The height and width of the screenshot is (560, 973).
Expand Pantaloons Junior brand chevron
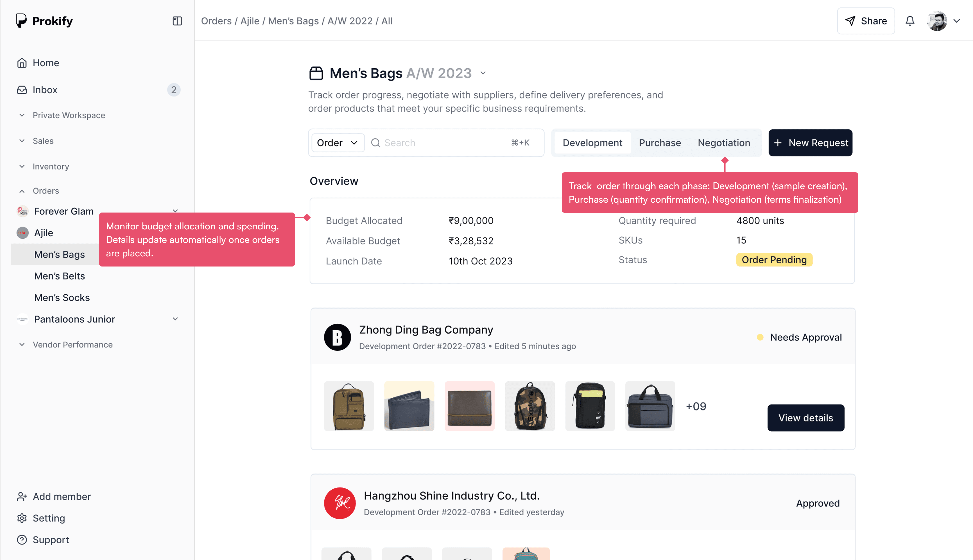(x=175, y=319)
